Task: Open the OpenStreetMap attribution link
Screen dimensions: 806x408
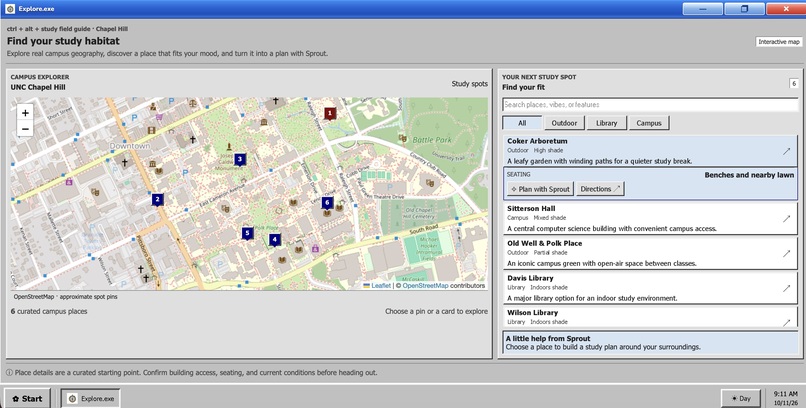Action: 425,286
